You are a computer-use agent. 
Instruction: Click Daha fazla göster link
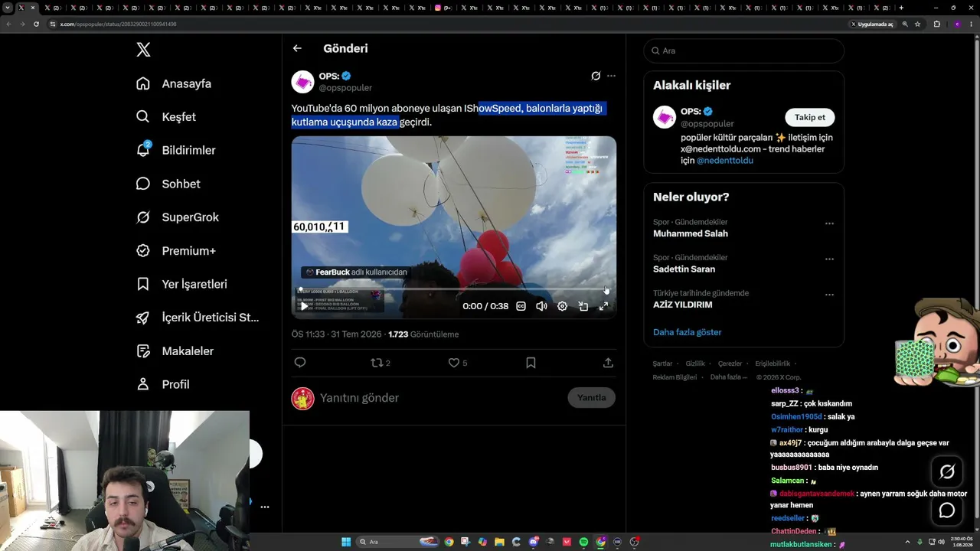pos(687,332)
